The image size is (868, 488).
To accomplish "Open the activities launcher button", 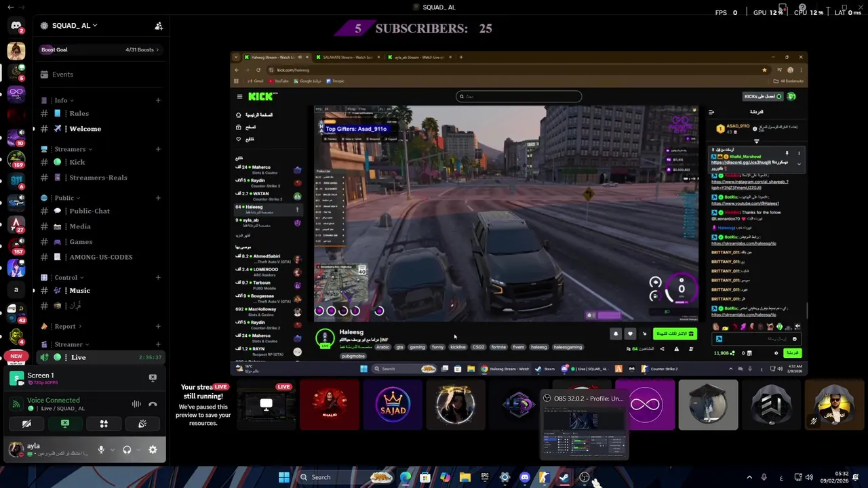I will pyautogui.click(x=104, y=424).
